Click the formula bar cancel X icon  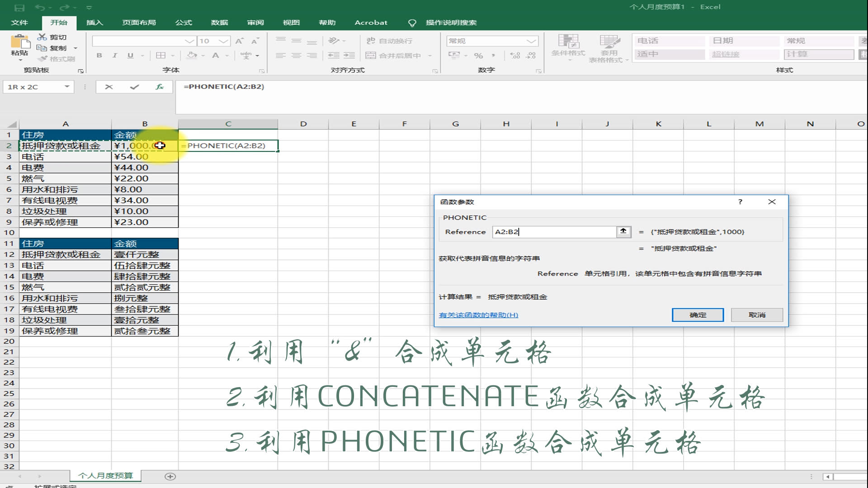(109, 87)
